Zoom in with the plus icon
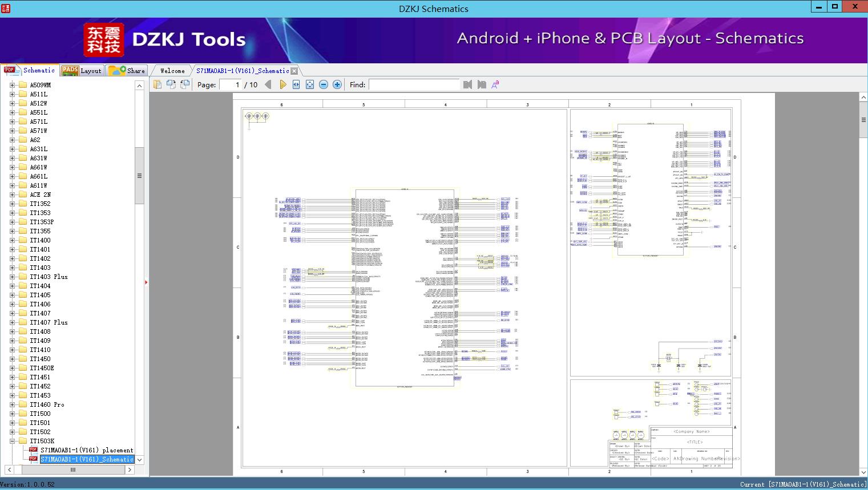Image resolution: width=868 pixels, height=490 pixels. [x=337, y=84]
